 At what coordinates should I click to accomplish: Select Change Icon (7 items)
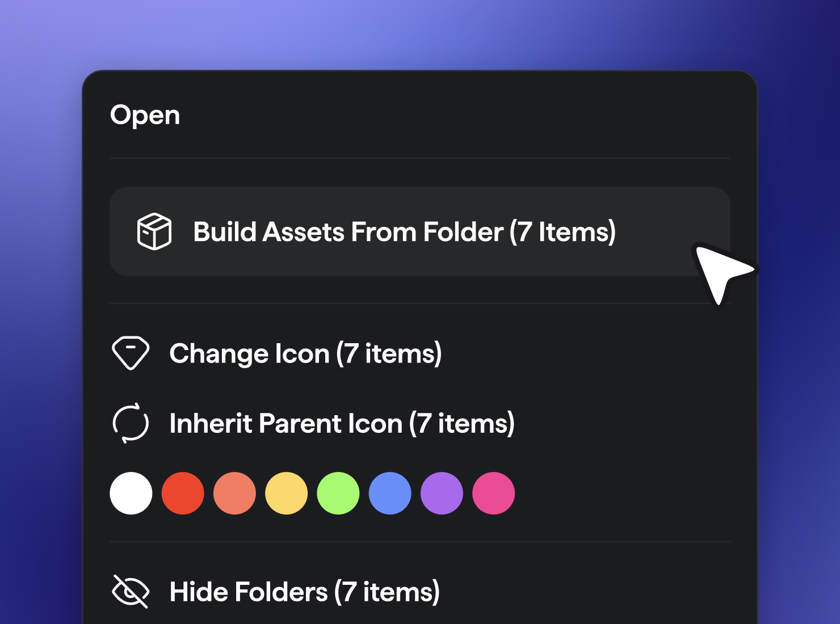306,353
